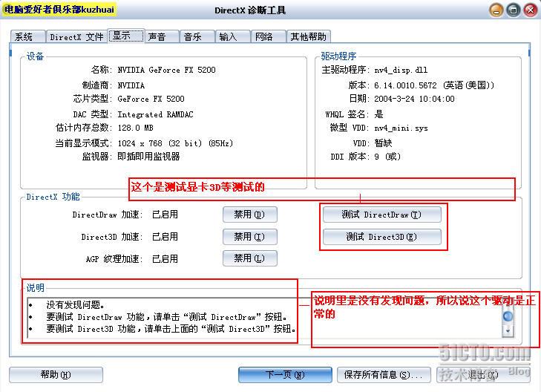Select the 显示 tab
This screenshot has height=392, width=541.
[126, 36]
